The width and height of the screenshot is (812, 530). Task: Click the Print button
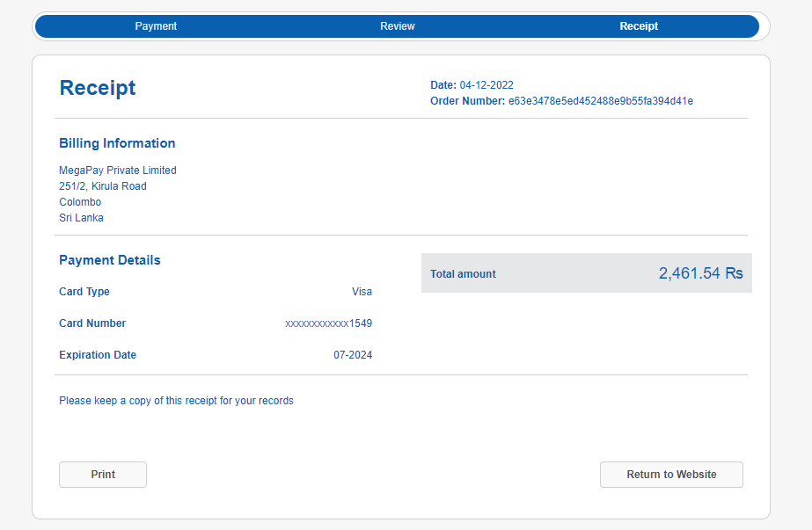tap(103, 474)
